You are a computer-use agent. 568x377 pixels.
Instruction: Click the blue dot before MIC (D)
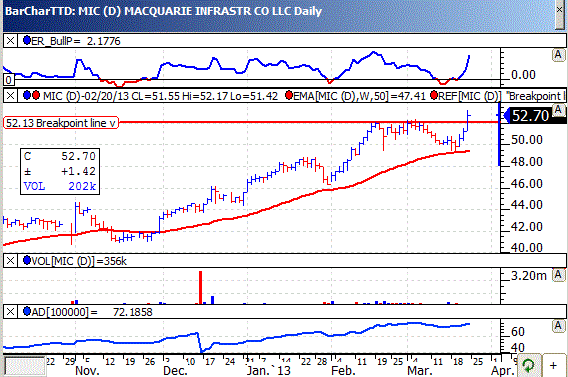27,95
